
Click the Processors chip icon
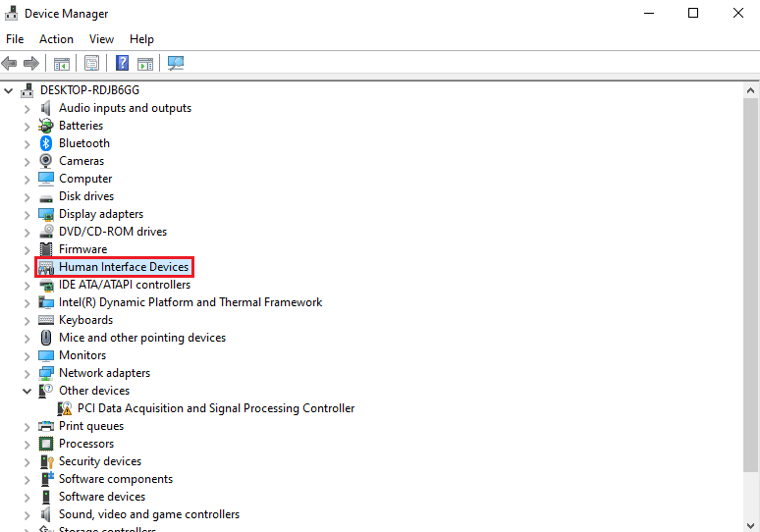45,444
